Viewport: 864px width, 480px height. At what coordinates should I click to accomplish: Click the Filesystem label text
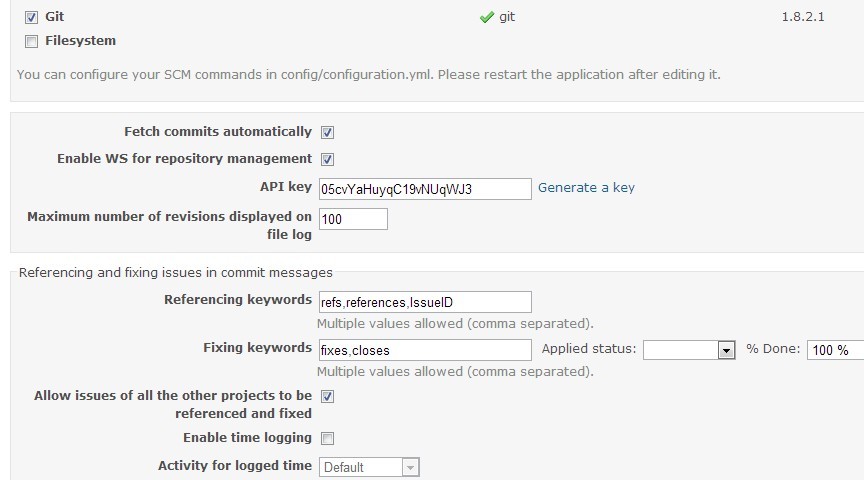click(80, 41)
